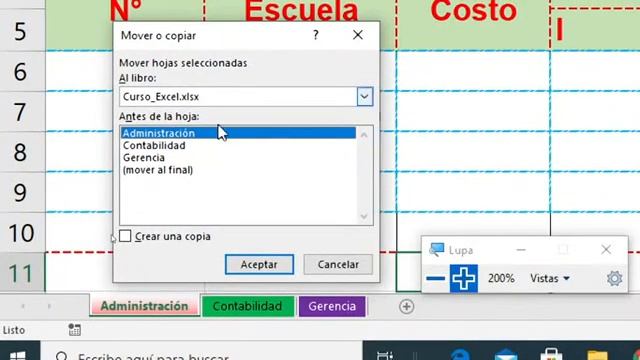The height and width of the screenshot is (360, 640).
Task: Open the Lupa Vistas dropdown
Action: [550, 279]
